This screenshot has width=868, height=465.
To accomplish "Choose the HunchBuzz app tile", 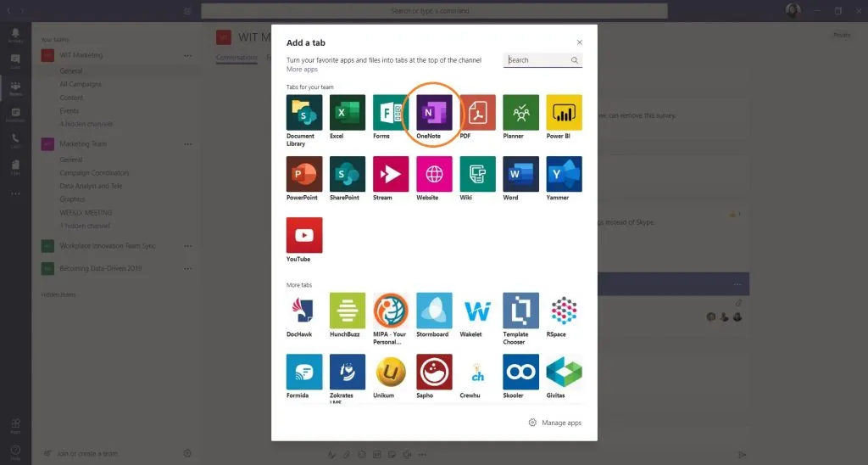I will coord(347,311).
